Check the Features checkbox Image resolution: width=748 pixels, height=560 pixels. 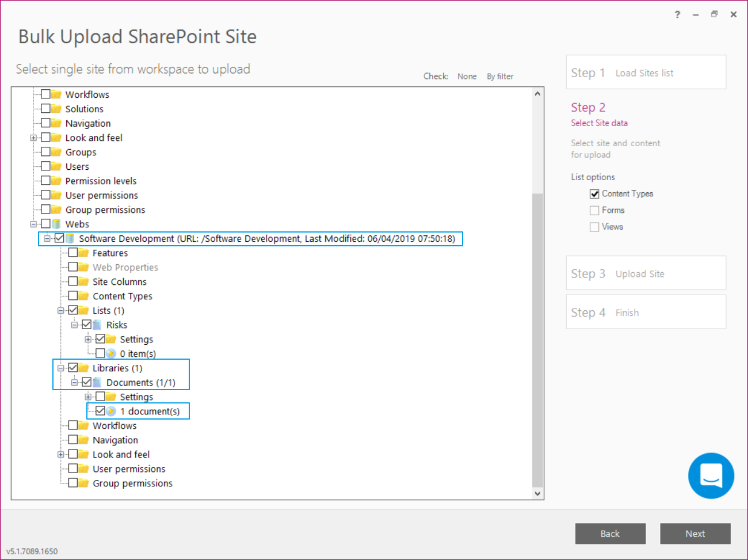(73, 253)
